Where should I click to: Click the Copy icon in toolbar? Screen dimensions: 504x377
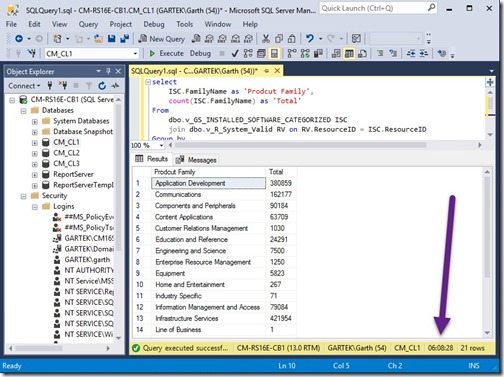(x=279, y=39)
